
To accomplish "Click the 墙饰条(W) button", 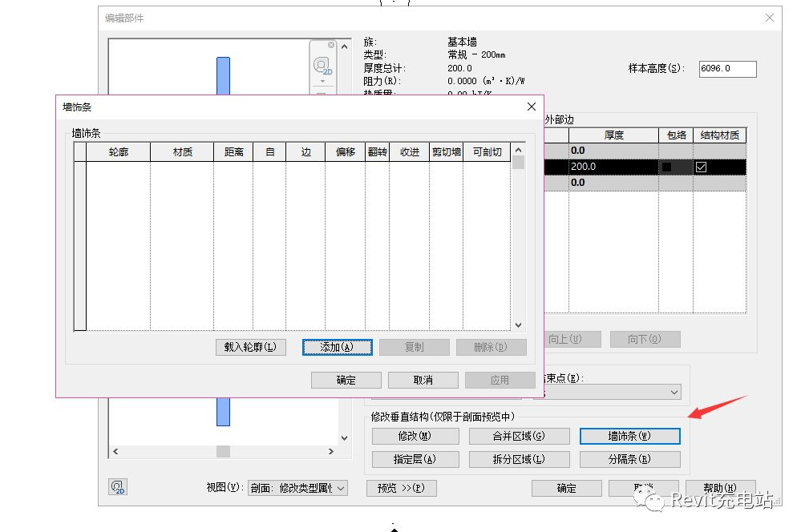I will pos(629,436).
